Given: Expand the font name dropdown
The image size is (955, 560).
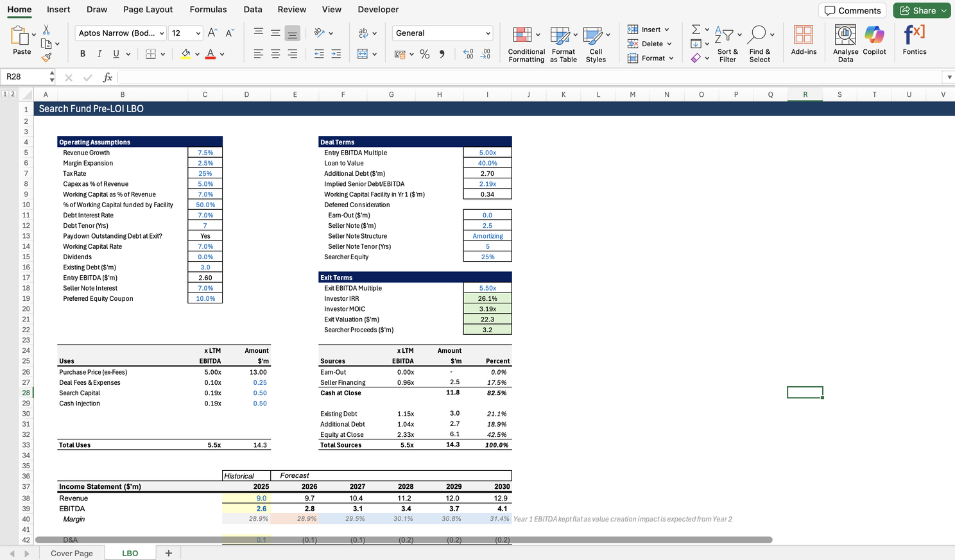Looking at the screenshot, I should pos(162,33).
